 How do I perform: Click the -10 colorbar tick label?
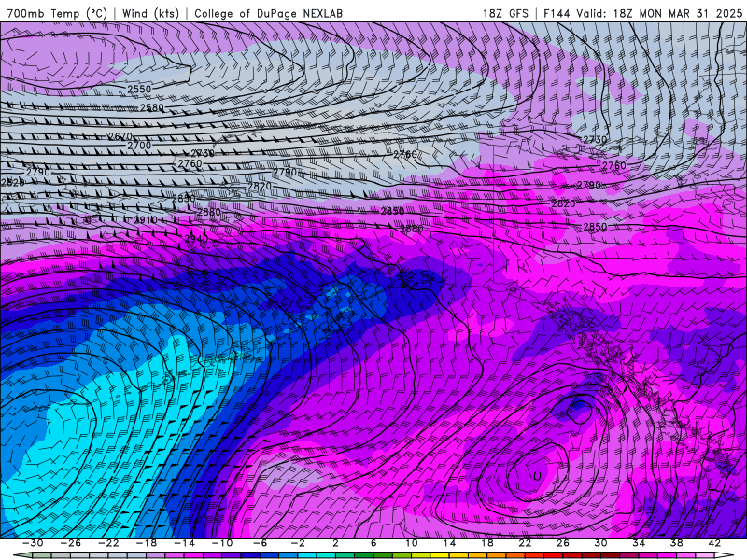221,543
